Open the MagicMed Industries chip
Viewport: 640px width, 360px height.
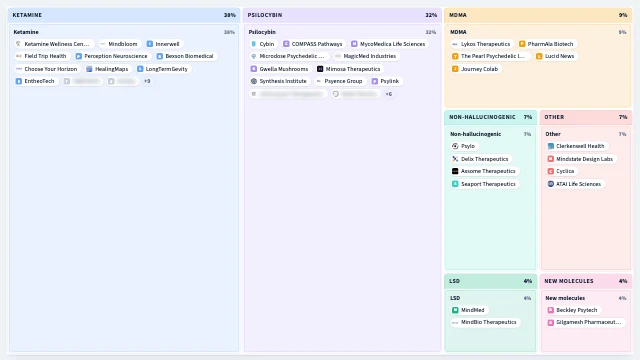click(366, 56)
